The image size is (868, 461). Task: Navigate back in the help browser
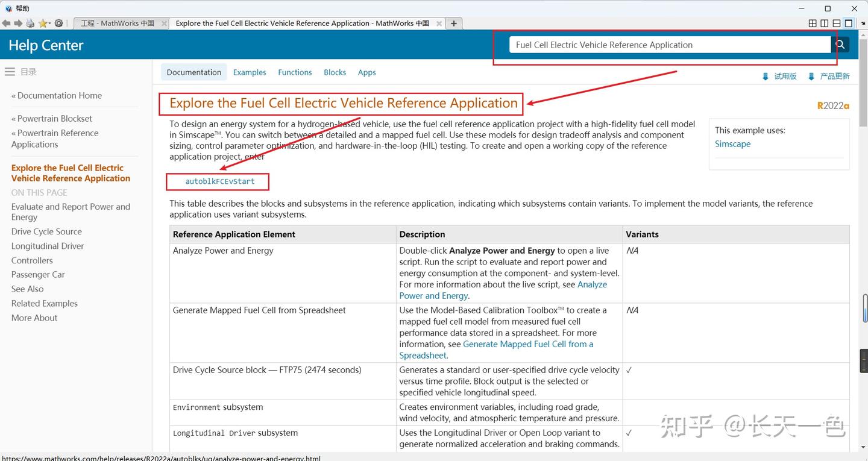(x=6, y=23)
